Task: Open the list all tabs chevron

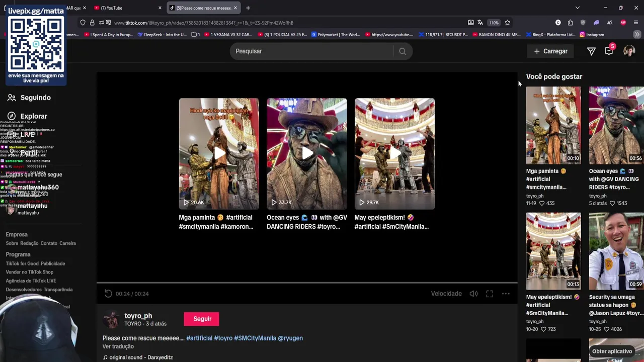Action: (x=578, y=8)
